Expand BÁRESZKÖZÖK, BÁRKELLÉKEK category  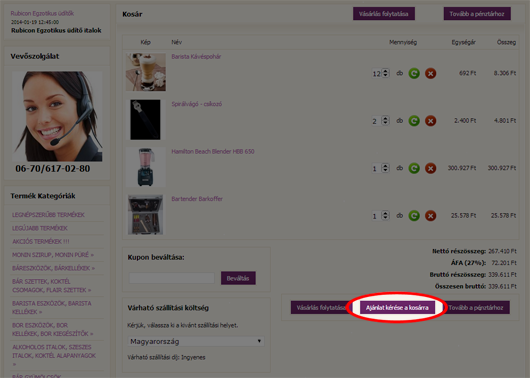click(53, 268)
